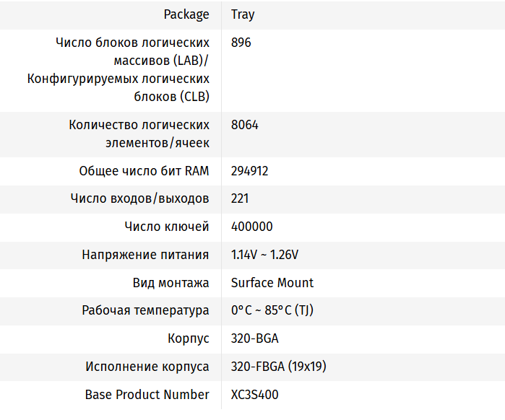The width and height of the screenshot is (505, 420).
Task: Select the temperature range 0°C ~ 85°C
Action: (x=272, y=310)
